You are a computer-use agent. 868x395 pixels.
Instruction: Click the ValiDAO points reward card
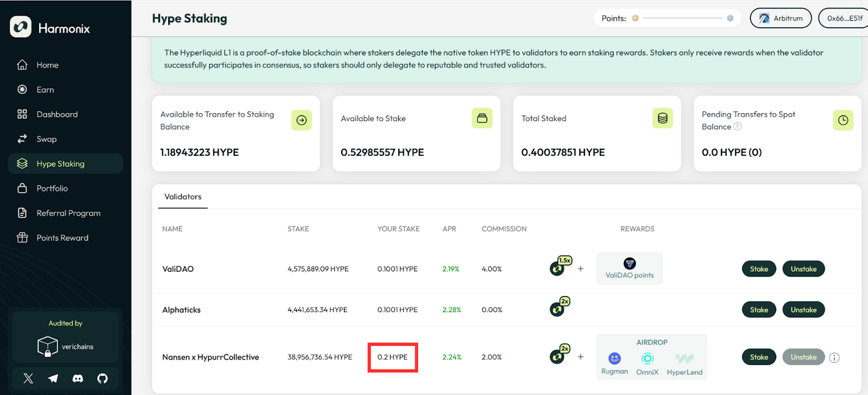629,269
